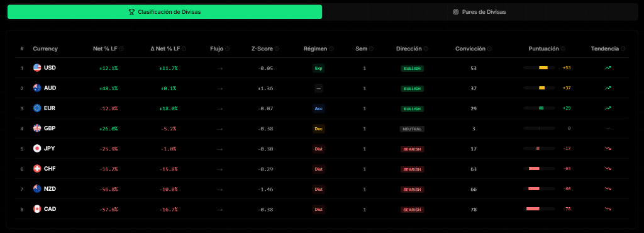Screen dimensions: 644x233
Task: Click the BEARISH badge in CHF row
Action: coord(412,169)
